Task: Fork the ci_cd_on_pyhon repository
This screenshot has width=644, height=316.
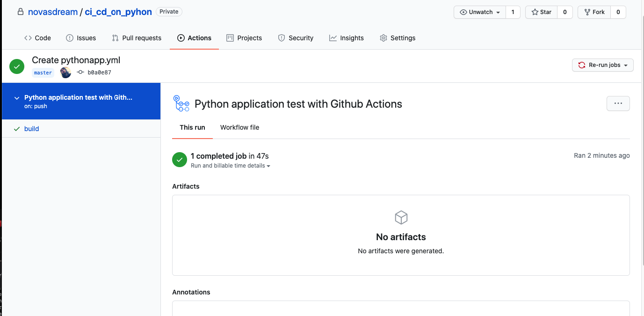Action: pyautogui.click(x=594, y=12)
